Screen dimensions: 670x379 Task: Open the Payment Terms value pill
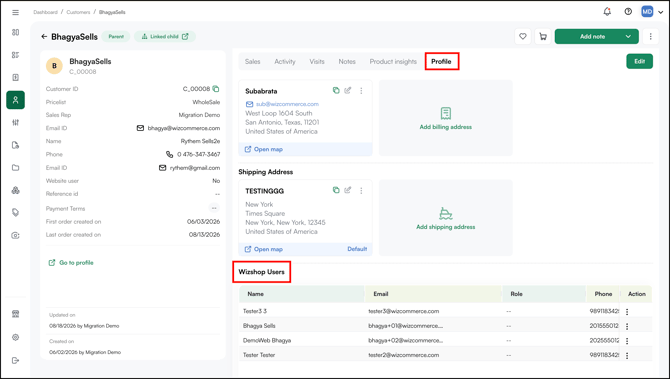(x=214, y=208)
